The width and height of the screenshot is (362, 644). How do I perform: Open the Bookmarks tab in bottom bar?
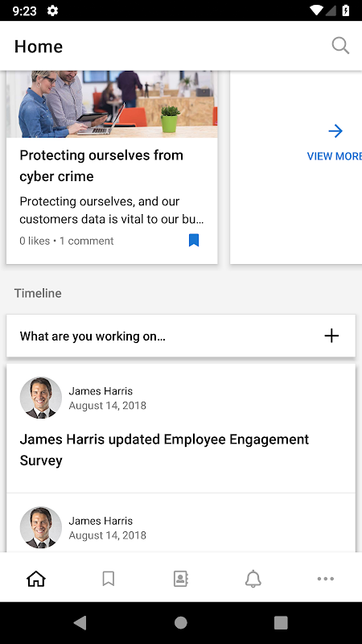point(109,579)
